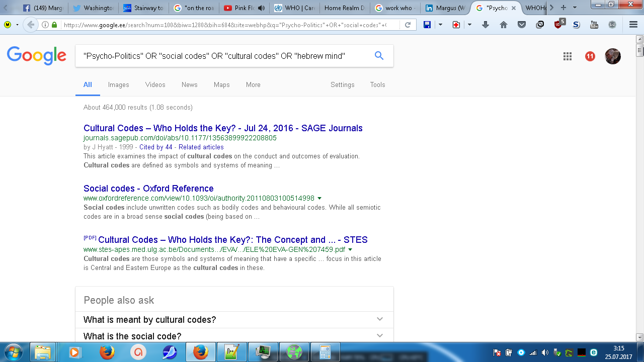Image resolution: width=644 pixels, height=362 pixels.
Task: Click the blue search magnifier button
Action: click(x=379, y=56)
